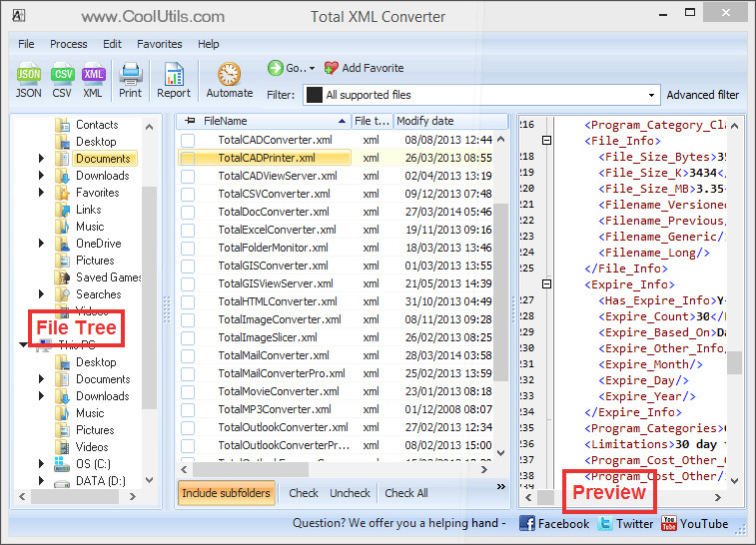Click the black filter color swatch
The height and width of the screenshot is (545, 756).
pyautogui.click(x=315, y=95)
